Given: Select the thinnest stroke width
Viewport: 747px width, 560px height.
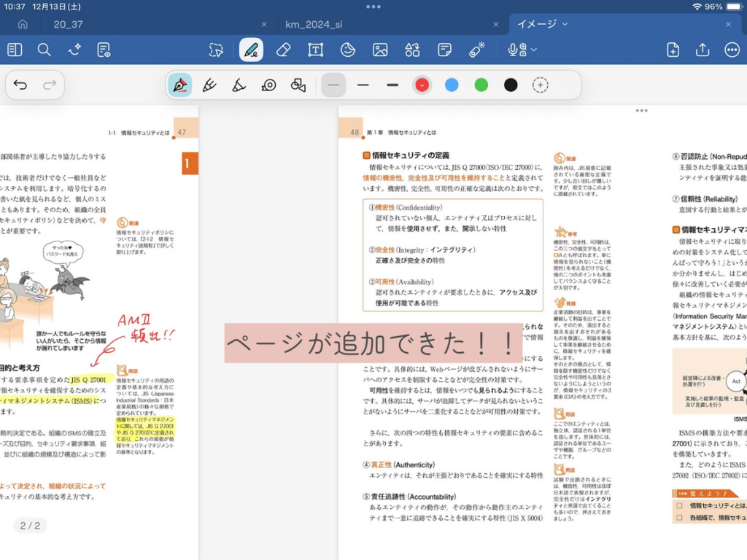Looking at the screenshot, I should coord(333,85).
